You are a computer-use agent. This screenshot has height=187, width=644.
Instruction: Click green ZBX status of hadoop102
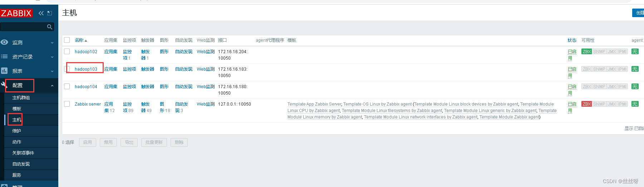coord(587,52)
